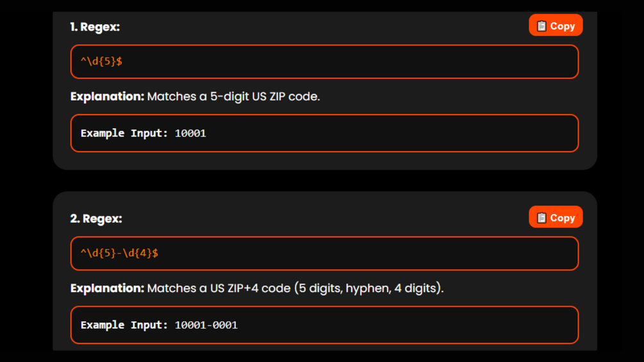644x362 pixels.
Task: Click clipboard icon in second Copy button
Action: tap(541, 218)
